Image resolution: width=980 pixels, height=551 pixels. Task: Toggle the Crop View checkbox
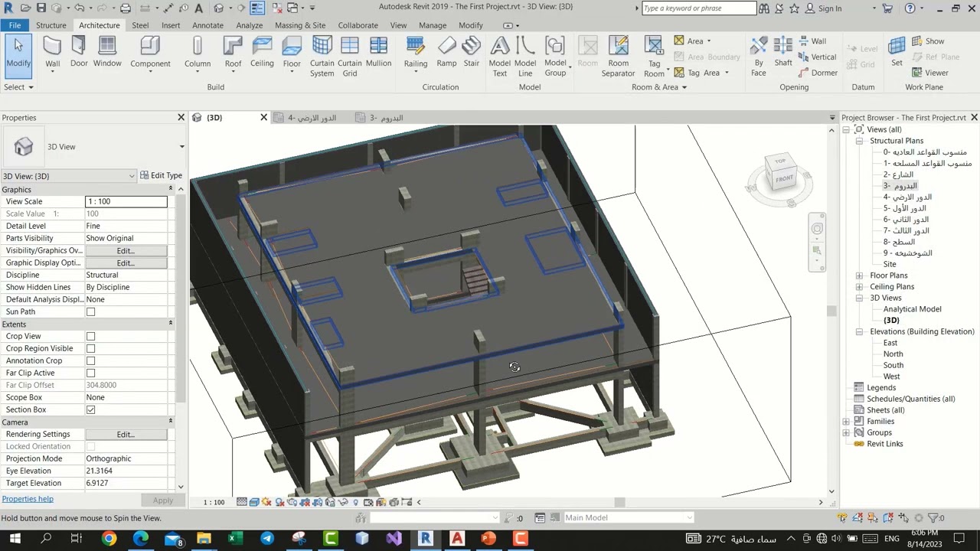(90, 336)
